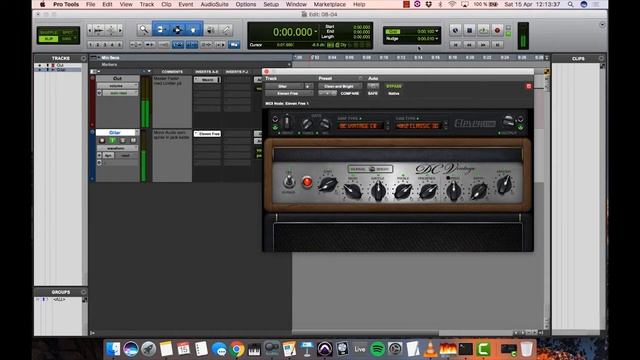Viewport: 640px width, 360px height.
Task: Open Spotify from the Dock
Action: coord(378,349)
